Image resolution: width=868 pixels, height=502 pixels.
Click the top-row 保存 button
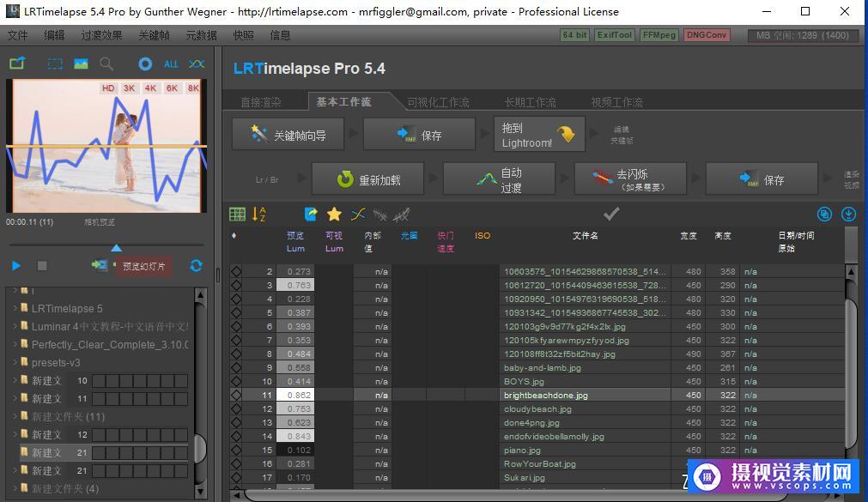click(x=419, y=135)
